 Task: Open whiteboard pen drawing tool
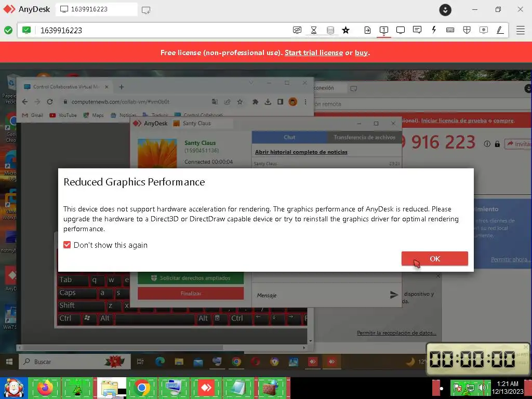click(500, 30)
